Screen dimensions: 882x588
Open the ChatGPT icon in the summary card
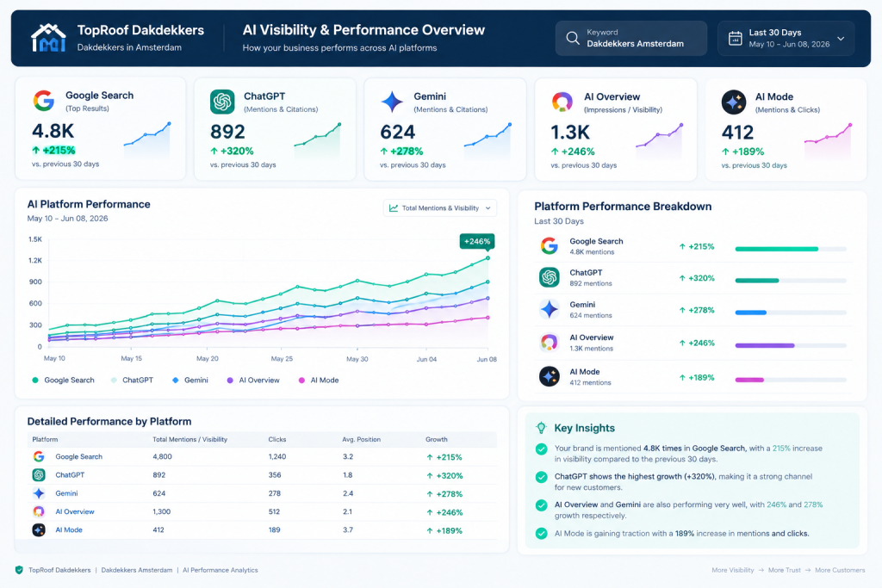pyautogui.click(x=222, y=102)
